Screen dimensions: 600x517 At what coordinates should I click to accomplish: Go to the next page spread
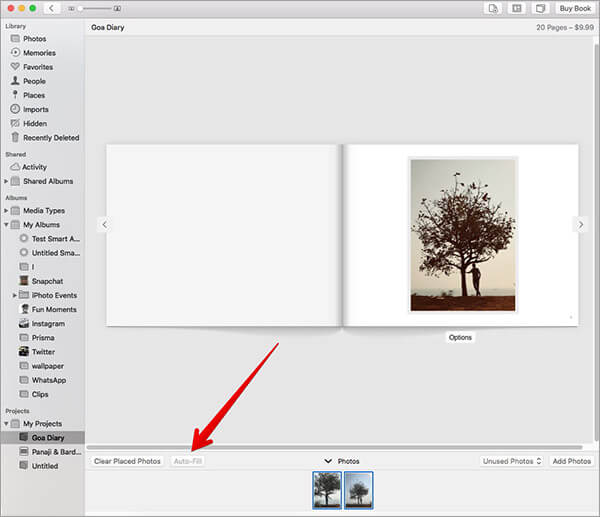point(580,225)
